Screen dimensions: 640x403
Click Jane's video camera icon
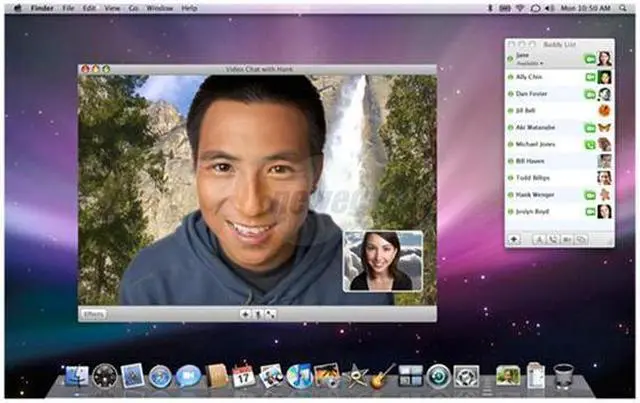(590, 59)
